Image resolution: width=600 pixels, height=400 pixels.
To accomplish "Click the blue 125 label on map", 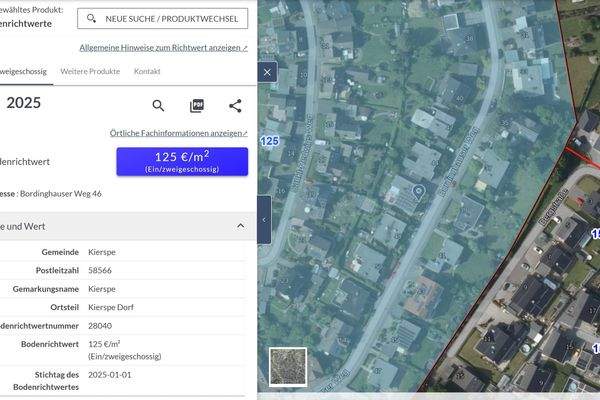I will coord(269,141).
